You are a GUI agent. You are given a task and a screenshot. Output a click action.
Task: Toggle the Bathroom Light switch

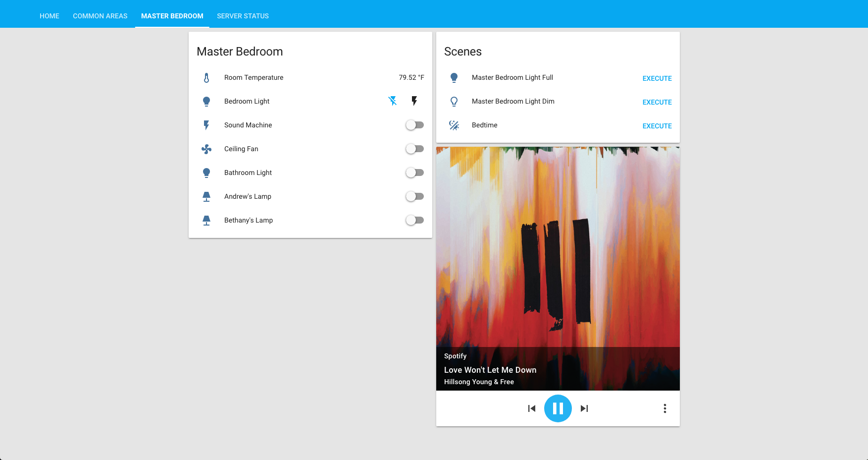coord(415,172)
